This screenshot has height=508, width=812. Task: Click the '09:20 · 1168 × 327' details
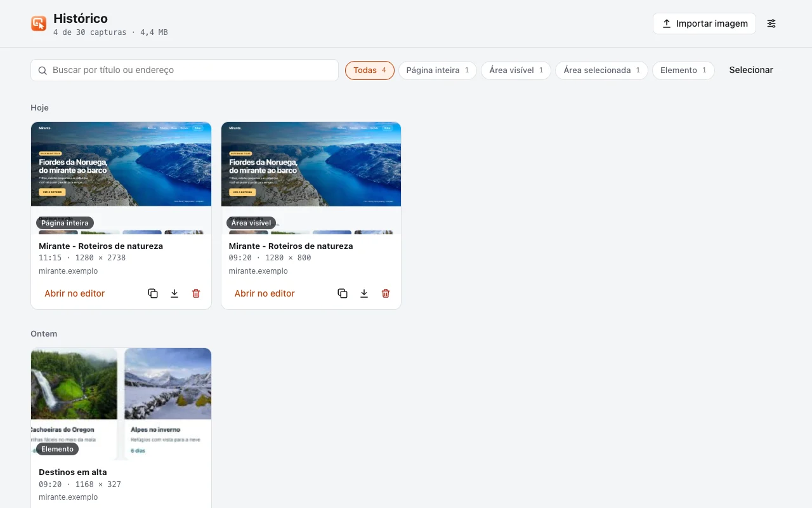point(80,485)
